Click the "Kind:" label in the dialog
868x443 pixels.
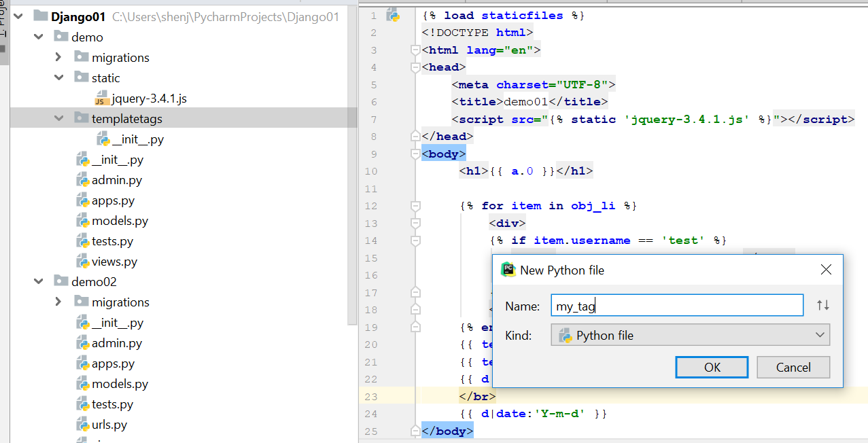518,335
